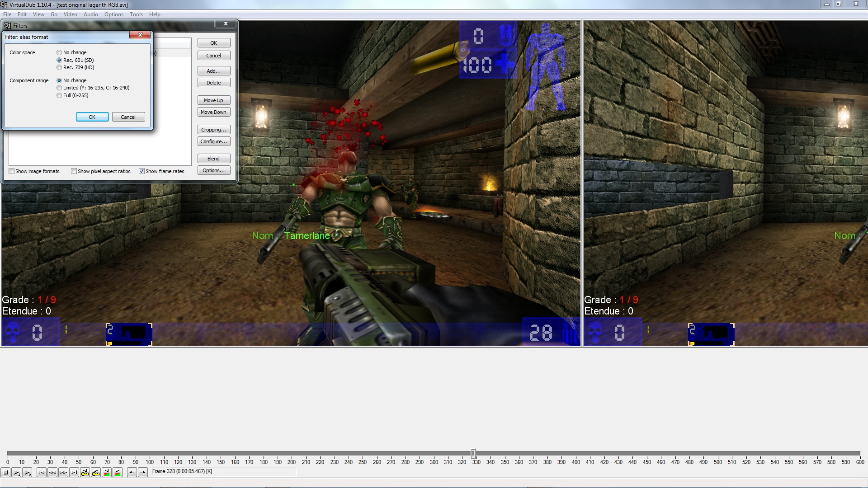The width and height of the screenshot is (868, 488).
Task: Restore down the VirtualDub window
Action: tap(838, 4)
